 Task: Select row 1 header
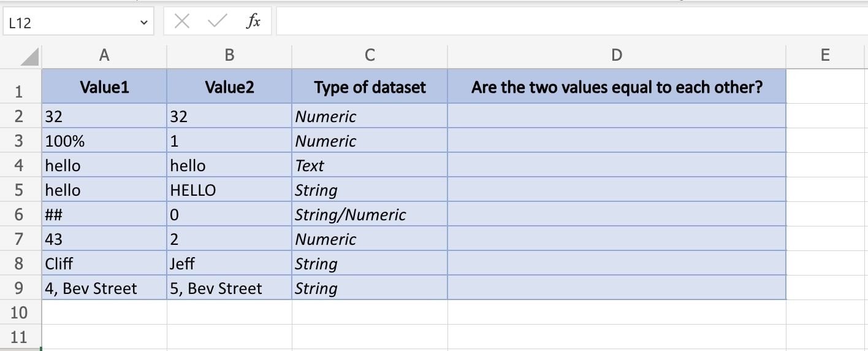[19, 92]
